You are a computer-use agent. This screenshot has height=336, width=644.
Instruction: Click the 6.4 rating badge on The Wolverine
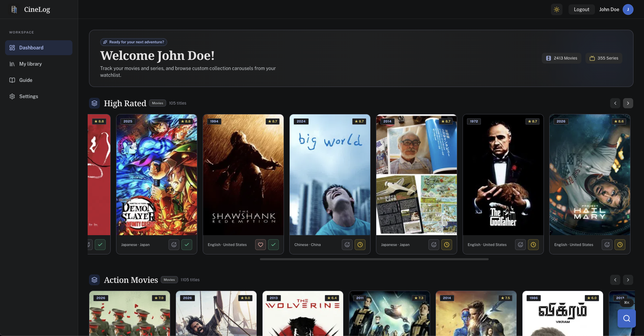point(332,298)
